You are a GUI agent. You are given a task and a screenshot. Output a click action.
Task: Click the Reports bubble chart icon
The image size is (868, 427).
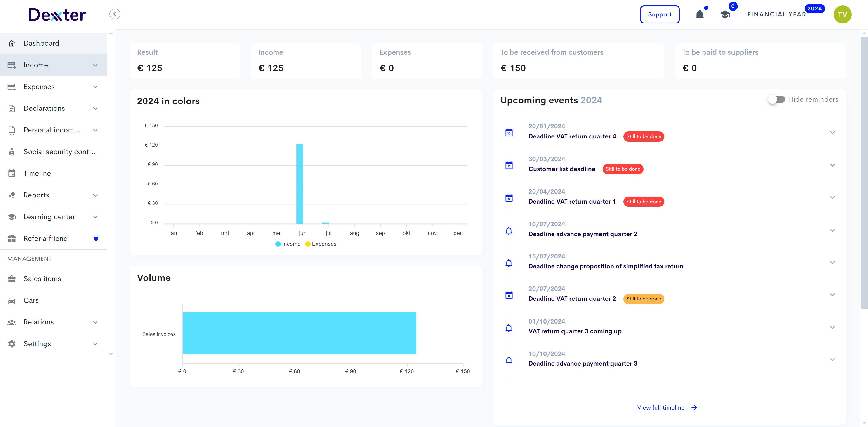12,195
